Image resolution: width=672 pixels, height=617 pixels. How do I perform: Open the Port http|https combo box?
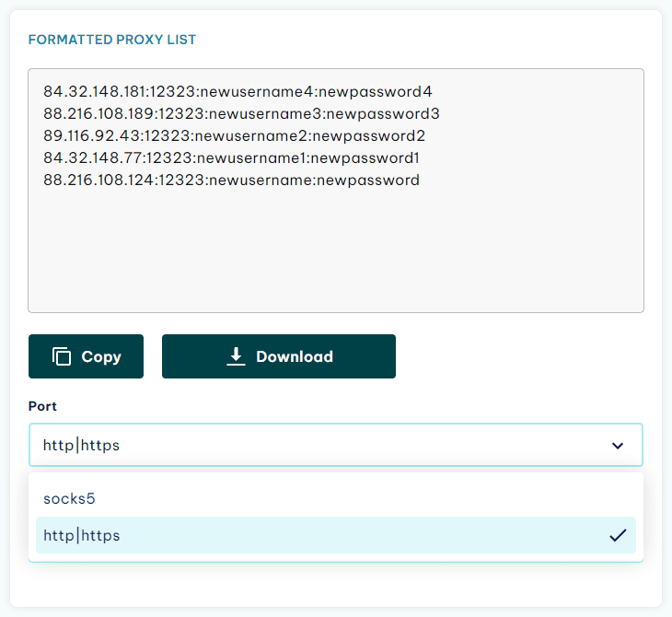point(336,445)
